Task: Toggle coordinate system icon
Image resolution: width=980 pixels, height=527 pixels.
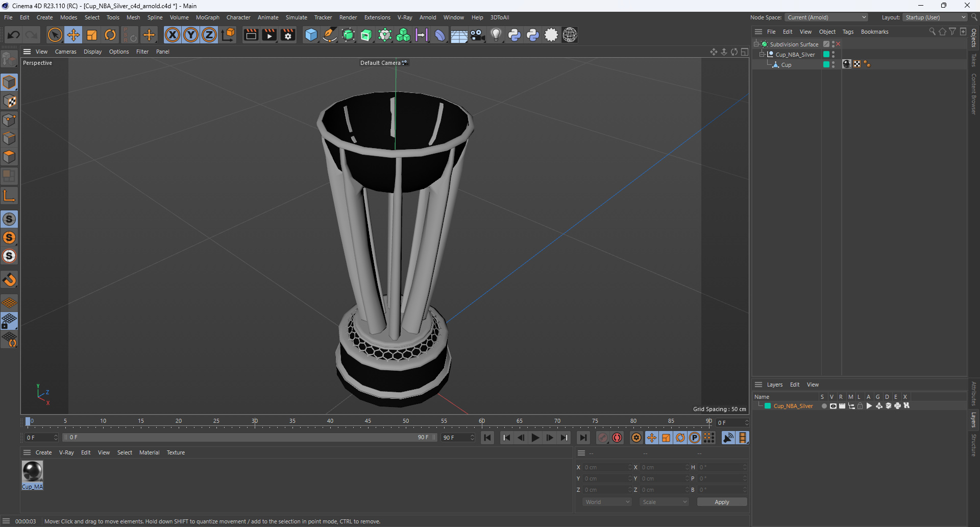Action: 229,35
